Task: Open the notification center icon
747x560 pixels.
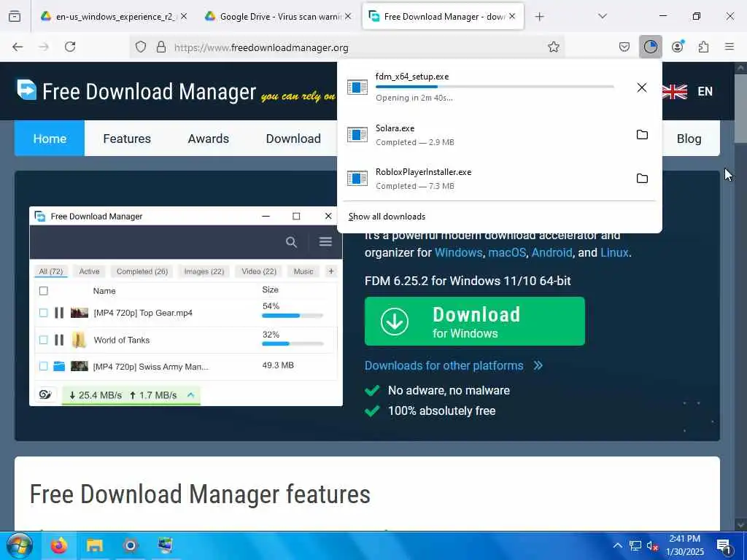Action: click(724, 546)
